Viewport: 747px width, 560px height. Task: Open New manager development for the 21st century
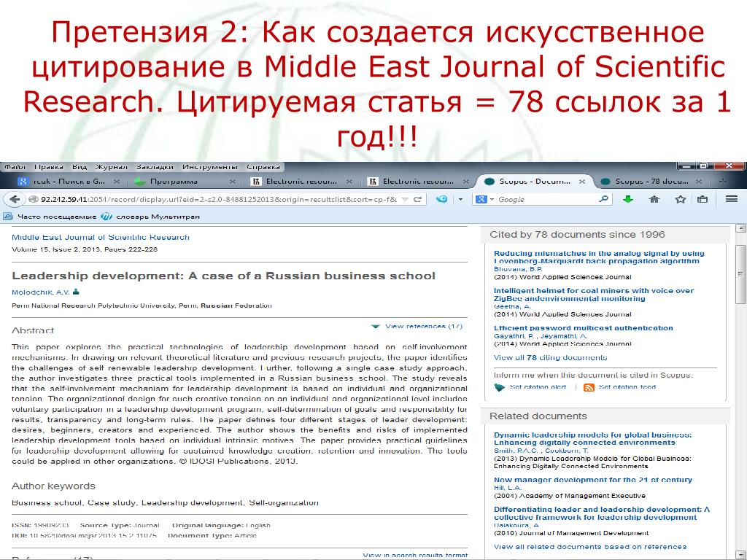[x=592, y=480]
